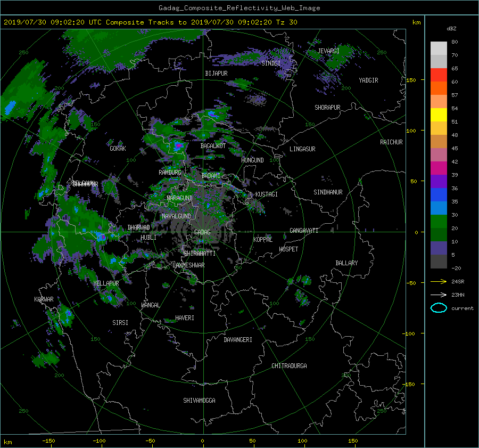Click the magenta storm core west of BAGALKOT
This screenshot has width=479, height=448.
point(178,145)
